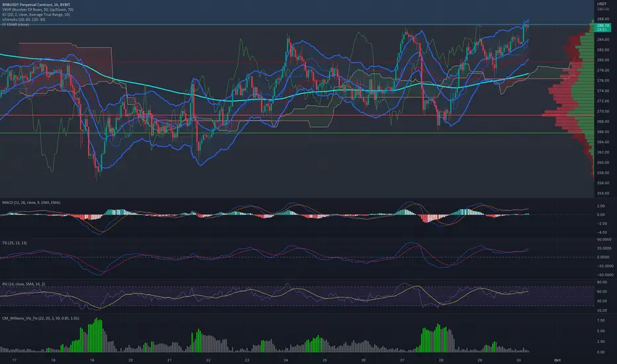
Task: Click the 260.00 price axis label
Action: (602, 162)
